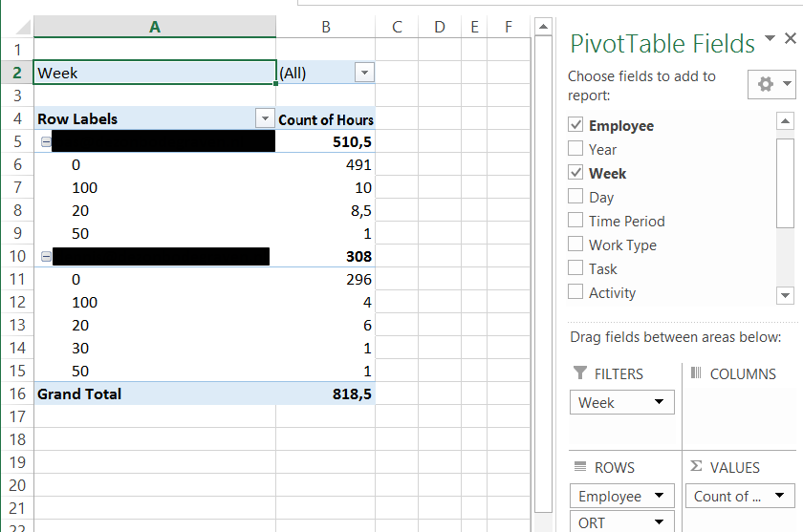Screen dimensions: 803x532
Task: Click the Count of Hours header cell
Action: (x=326, y=118)
